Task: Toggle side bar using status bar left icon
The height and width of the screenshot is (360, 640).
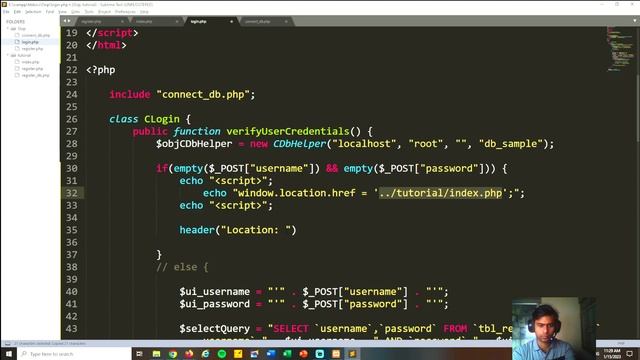Action: (7, 343)
